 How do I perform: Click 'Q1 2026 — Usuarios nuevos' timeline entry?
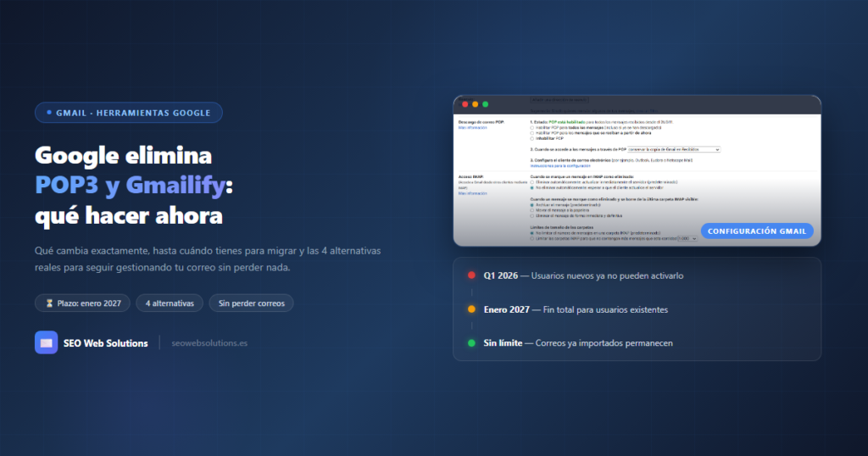(x=583, y=275)
